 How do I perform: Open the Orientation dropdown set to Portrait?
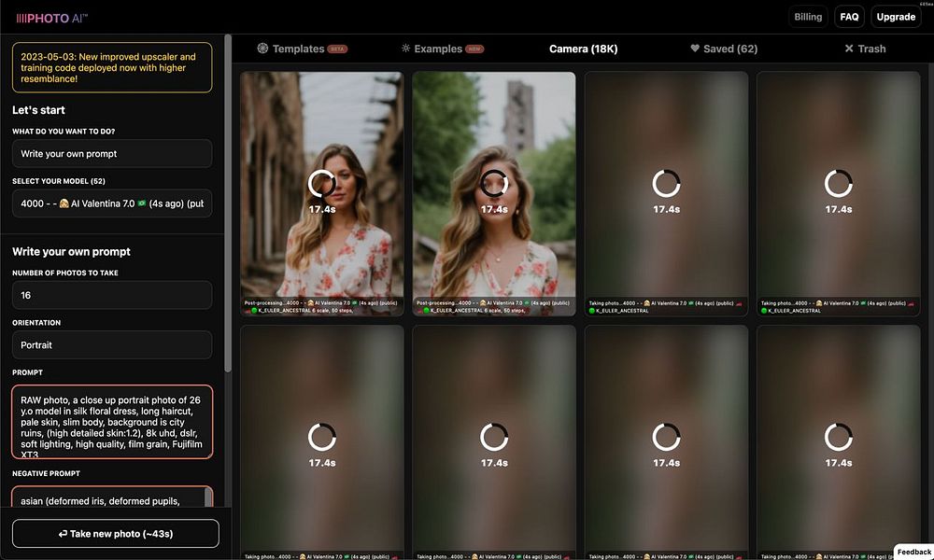click(x=112, y=345)
